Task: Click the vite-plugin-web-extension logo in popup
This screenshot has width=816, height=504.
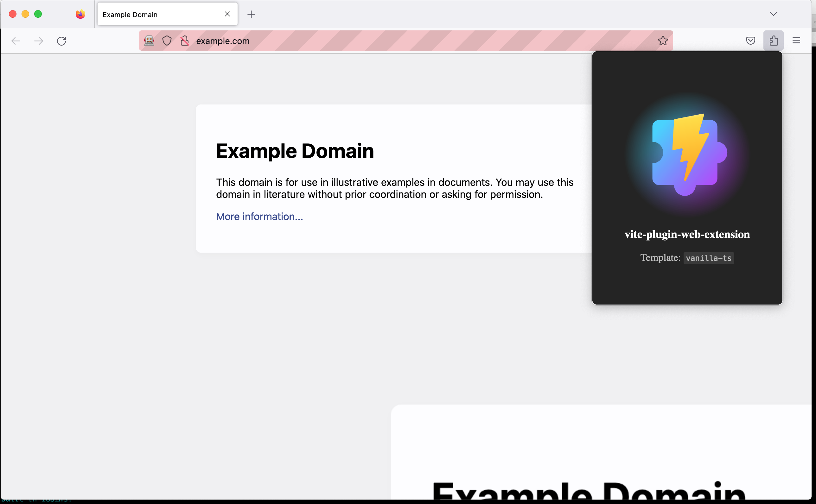Action: pos(687,154)
